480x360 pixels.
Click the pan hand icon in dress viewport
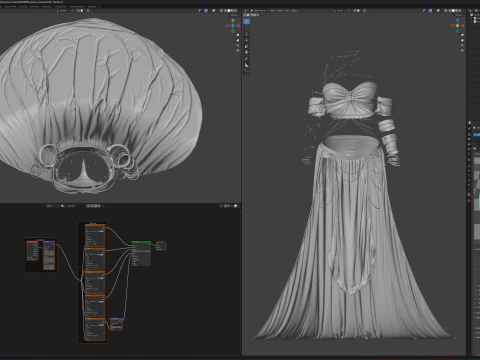pyautogui.click(x=462, y=40)
